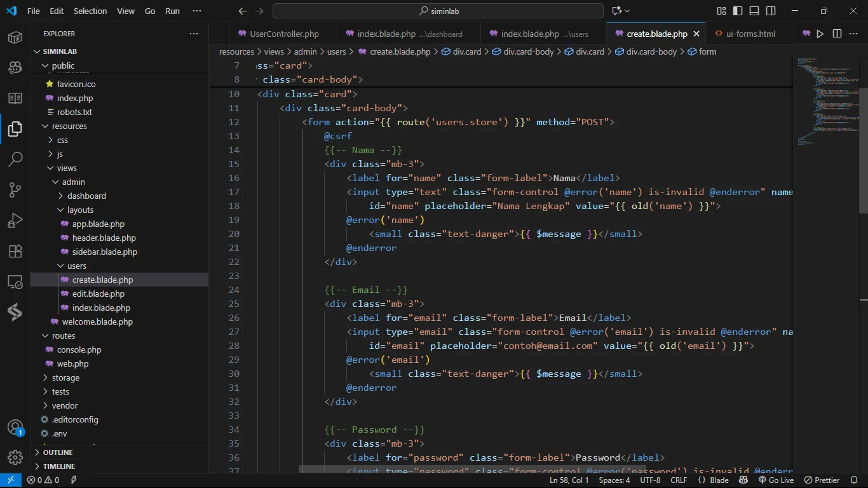The height and width of the screenshot is (488, 868).
Task: Split the editor to the right
Action: [x=837, y=34]
